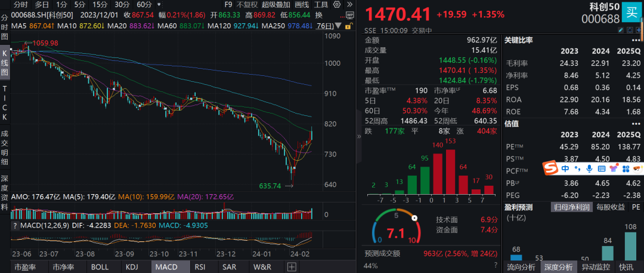Image resolution: width=644 pixels, height=273 pixels.
Task: Open 深度资料 side tab
Action: click(x=5, y=193)
